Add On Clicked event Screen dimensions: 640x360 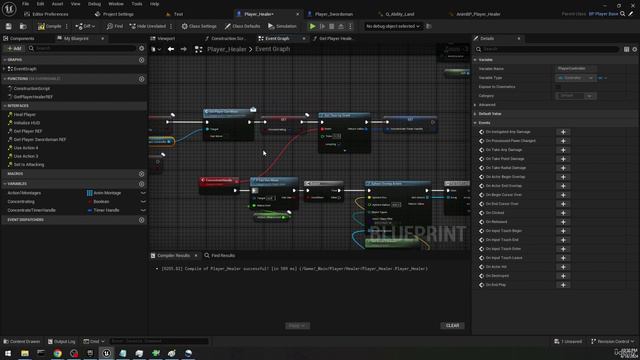pos(563,213)
